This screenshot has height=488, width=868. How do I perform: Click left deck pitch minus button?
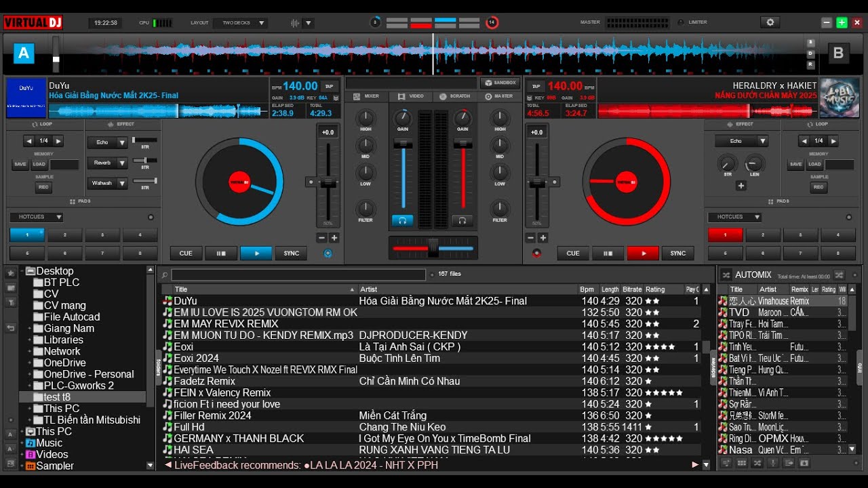[x=322, y=238]
